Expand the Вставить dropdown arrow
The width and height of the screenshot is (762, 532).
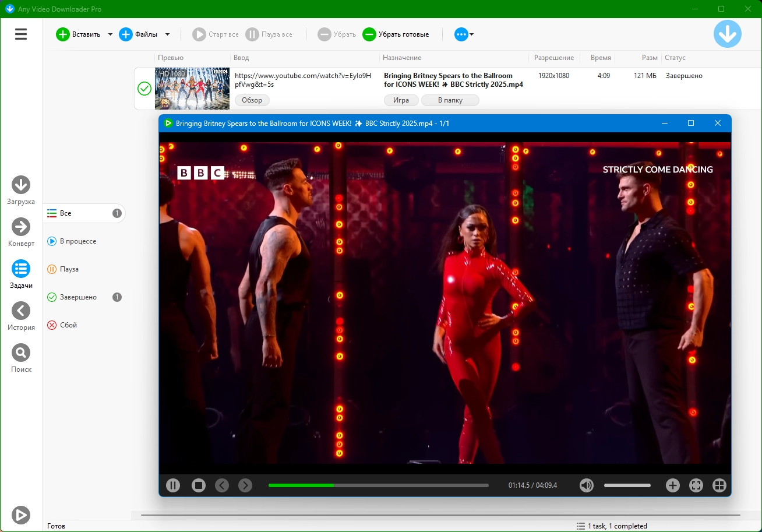tap(110, 34)
